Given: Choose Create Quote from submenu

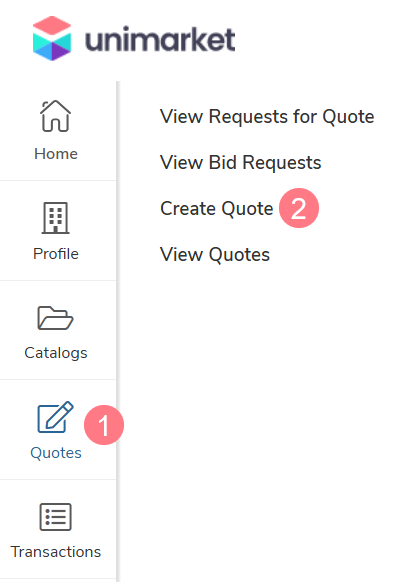Looking at the screenshot, I should [x=216, y=208].
